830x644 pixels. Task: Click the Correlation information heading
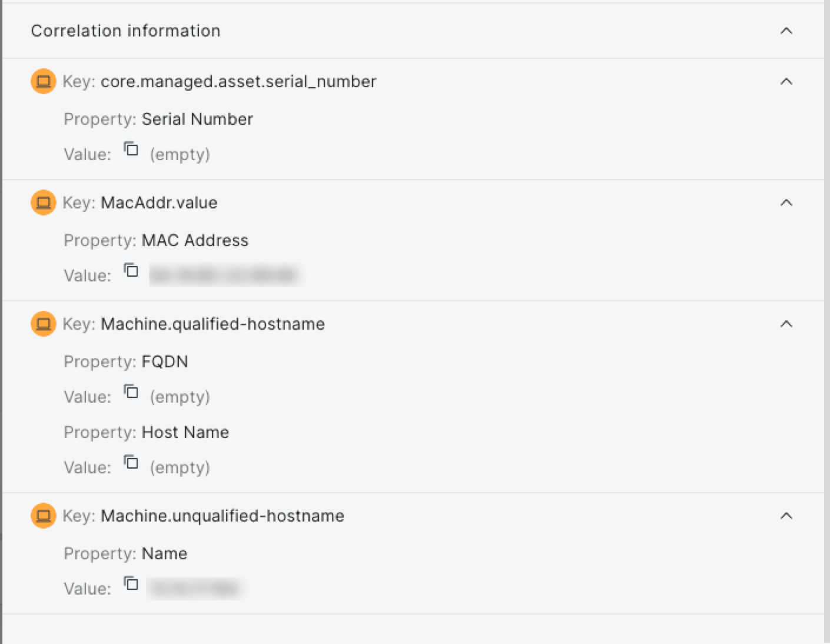(125, 31)
